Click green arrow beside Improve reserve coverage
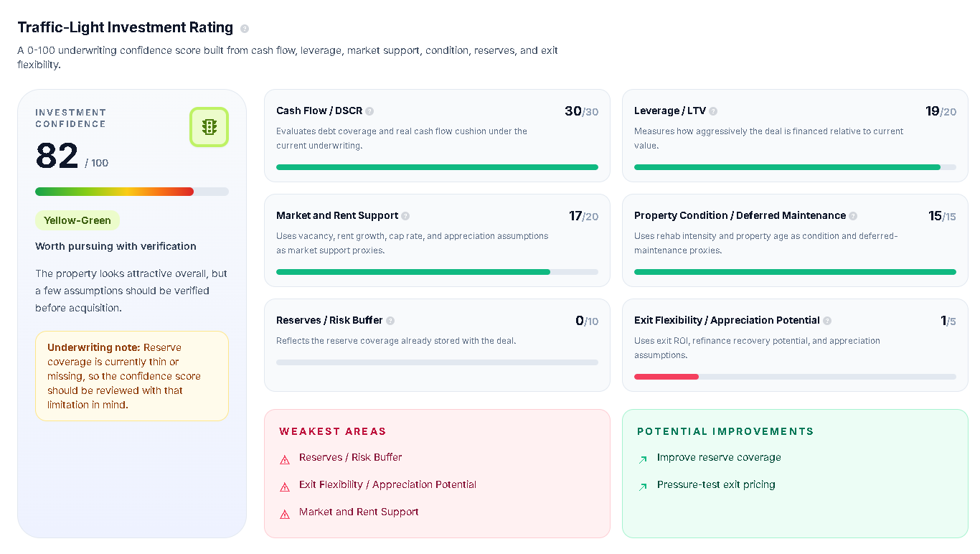The image size is (980, 554). 642,458
